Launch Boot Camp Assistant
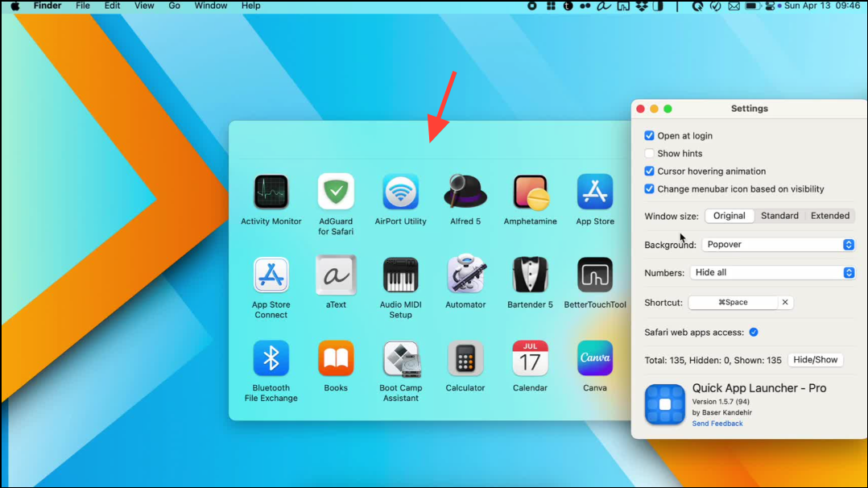Image resolution: width=868 pixels, height=488 pixels. 401,359
